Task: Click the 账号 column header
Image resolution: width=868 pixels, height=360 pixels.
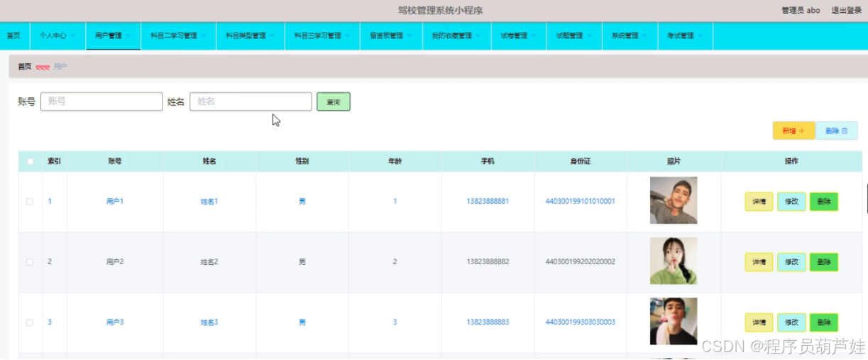Action: coord(115,161)
